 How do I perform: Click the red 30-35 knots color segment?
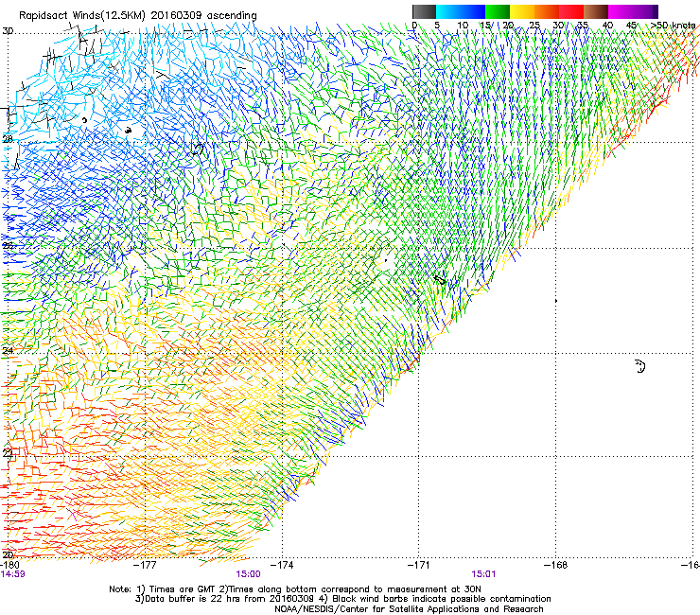click(571, 11)
